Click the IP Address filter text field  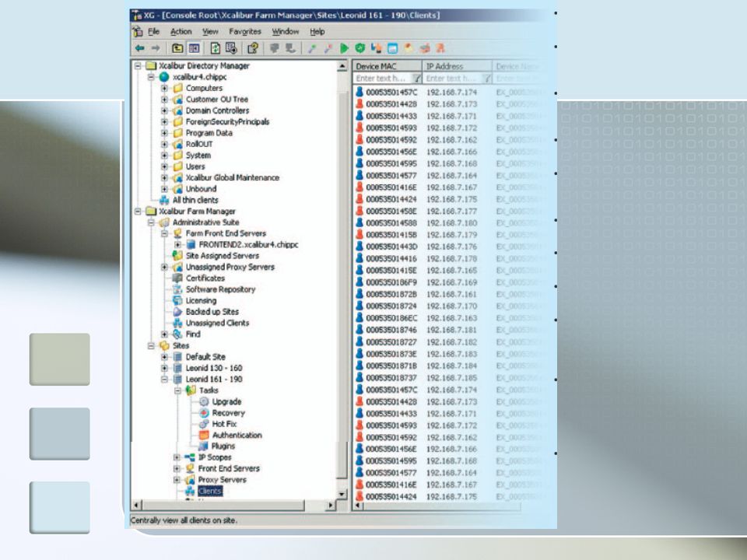453,78
